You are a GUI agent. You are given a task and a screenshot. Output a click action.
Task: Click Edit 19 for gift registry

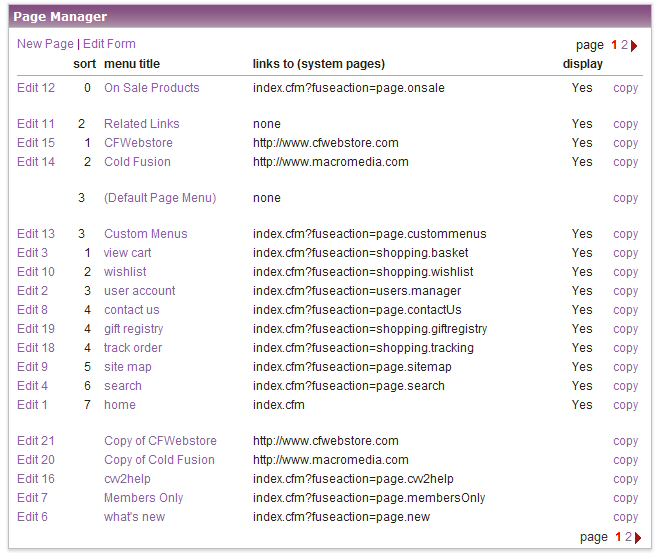[x=36, y=329]
